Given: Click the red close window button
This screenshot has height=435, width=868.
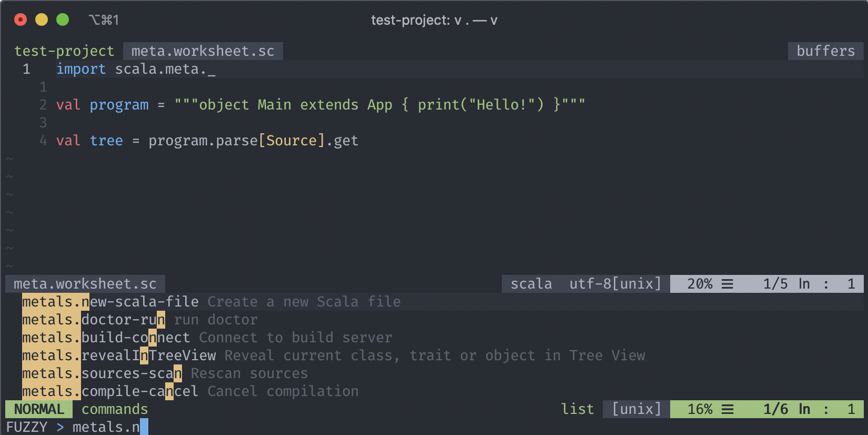Looking at the screenshot, I should (x=21, y=20).
